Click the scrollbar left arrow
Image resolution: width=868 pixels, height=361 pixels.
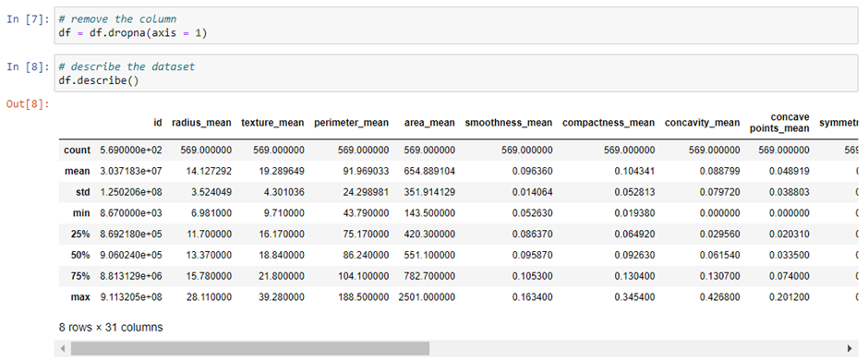pos(63,348)
